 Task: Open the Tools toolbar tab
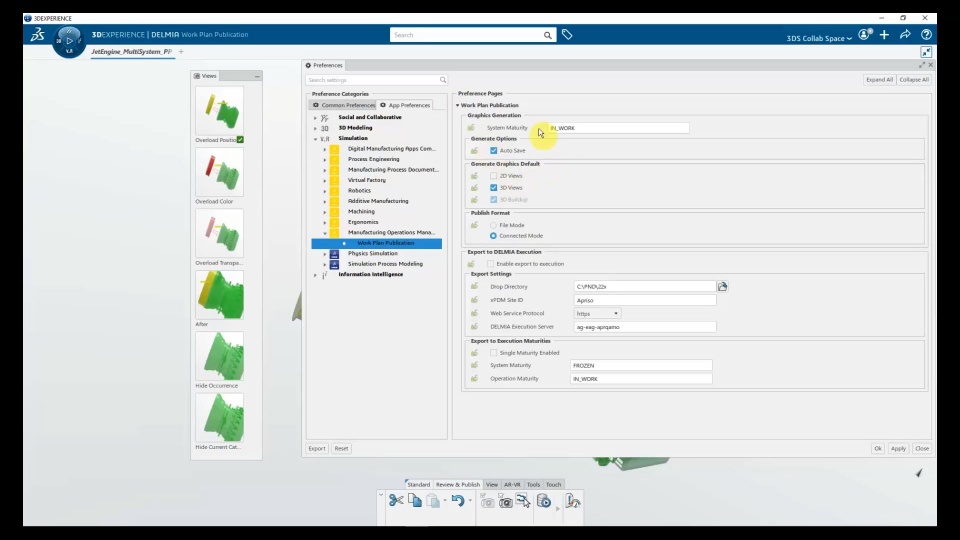click(x=533, y=484)
